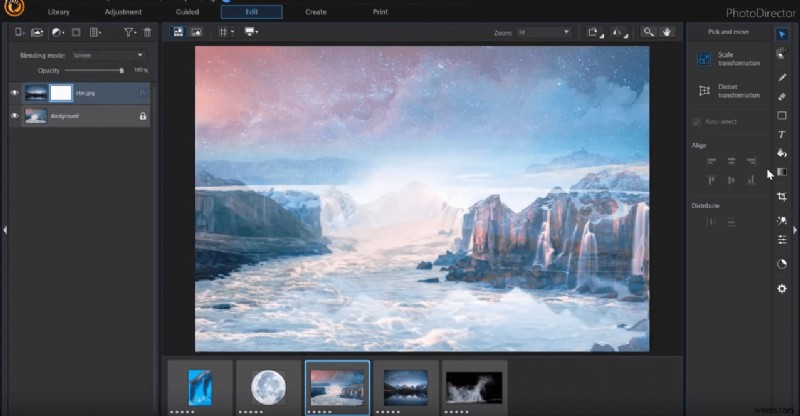Open the Adjustment tab

(123, 12)
